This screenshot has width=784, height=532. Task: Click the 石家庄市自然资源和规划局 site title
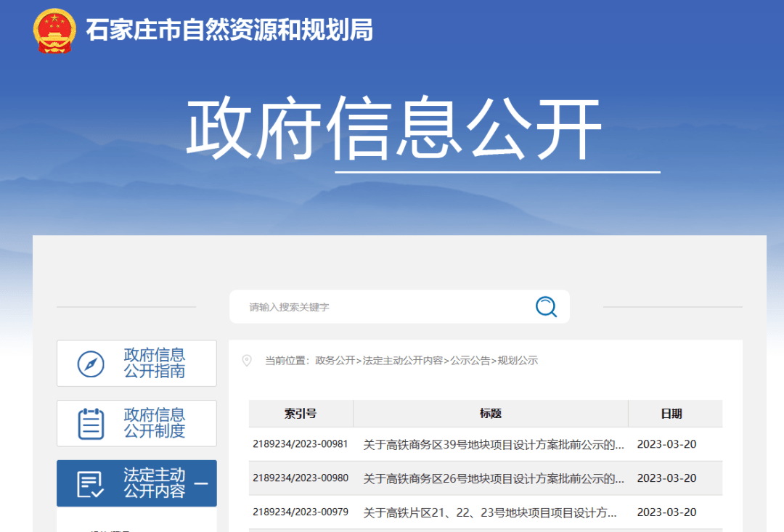229,30
